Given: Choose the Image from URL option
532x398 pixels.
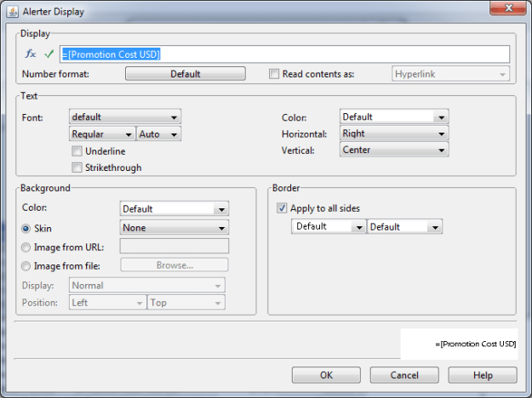Looking at the screenshot, I should [x=26, y=247].
